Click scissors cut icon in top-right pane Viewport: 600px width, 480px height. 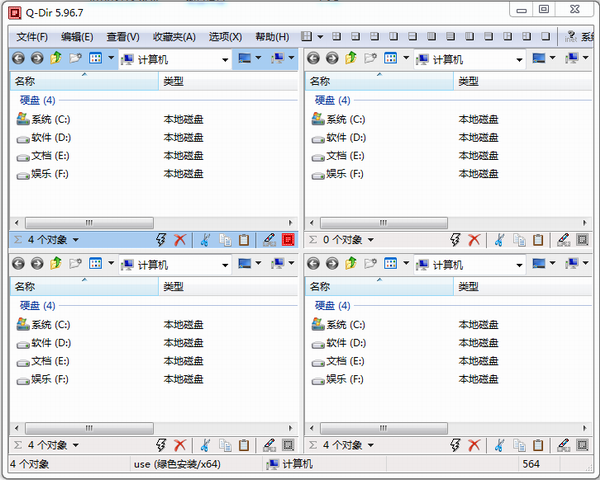tap(499, 240)
